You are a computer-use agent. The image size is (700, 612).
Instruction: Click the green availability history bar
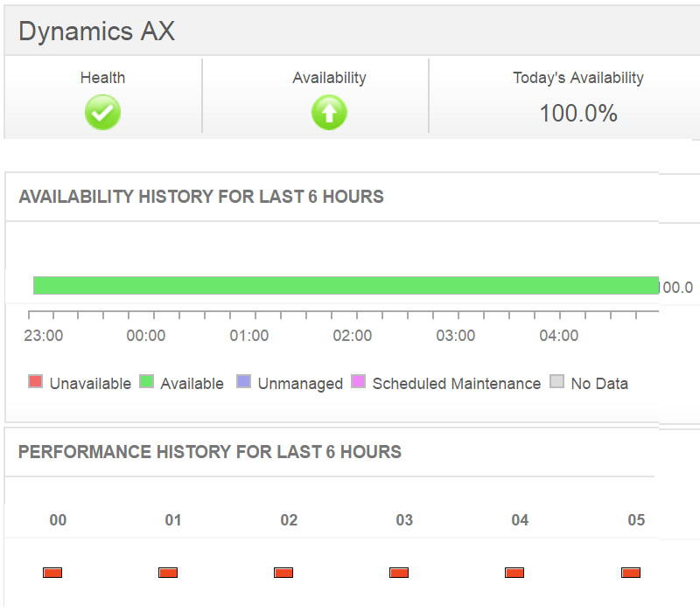point(346,286)
